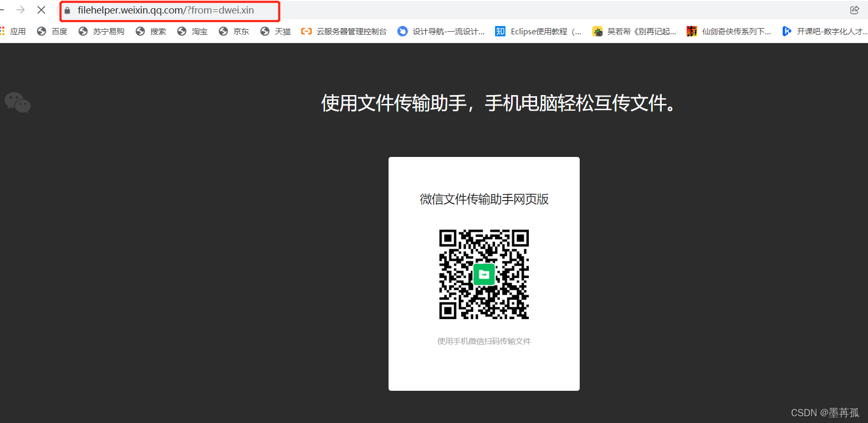Open the 百度 bookmark
The height and width of the screenshot is (423, 868).
(52, 31)
